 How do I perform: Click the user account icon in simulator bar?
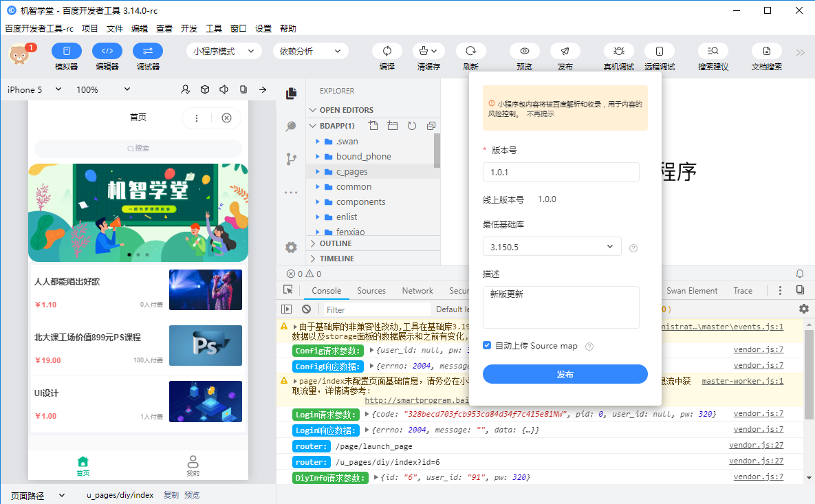pyautogui.click(x=186, y=89)
